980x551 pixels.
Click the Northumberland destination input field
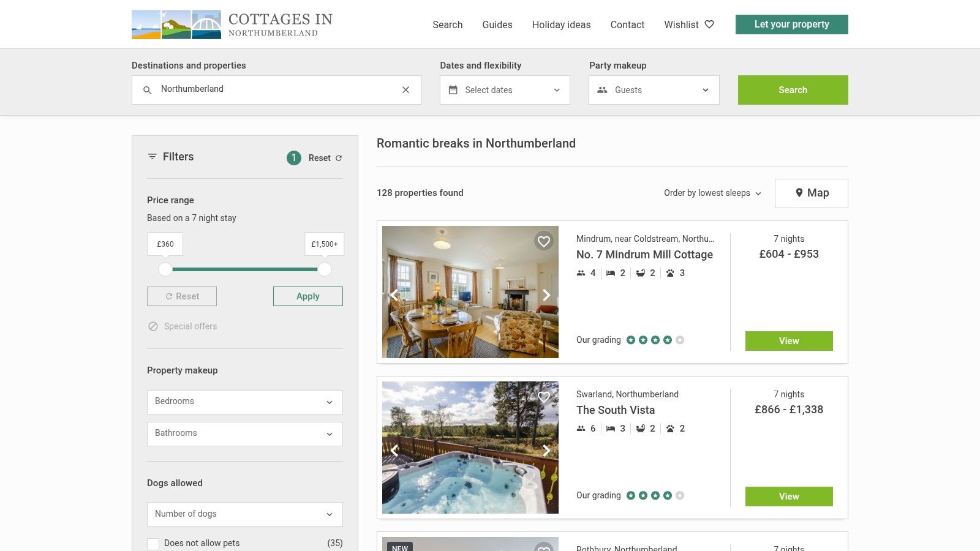tap(276, 90)
